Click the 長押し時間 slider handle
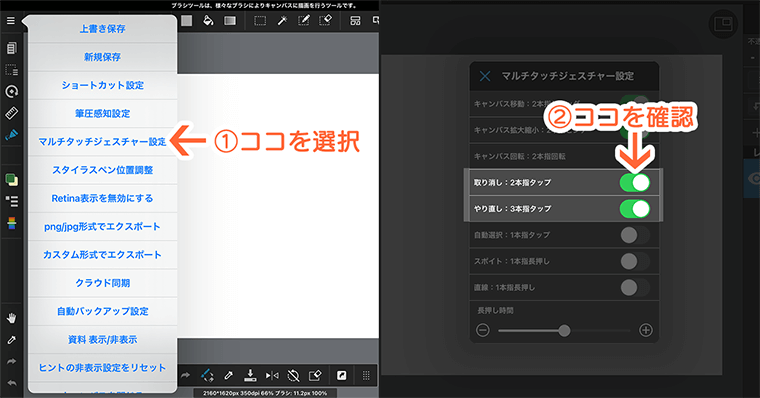 pyautogui.click(x=564, y=331)
